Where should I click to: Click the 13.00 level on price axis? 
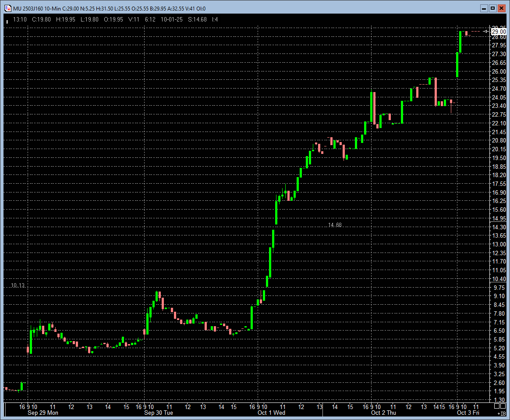(x=499, y=244)
